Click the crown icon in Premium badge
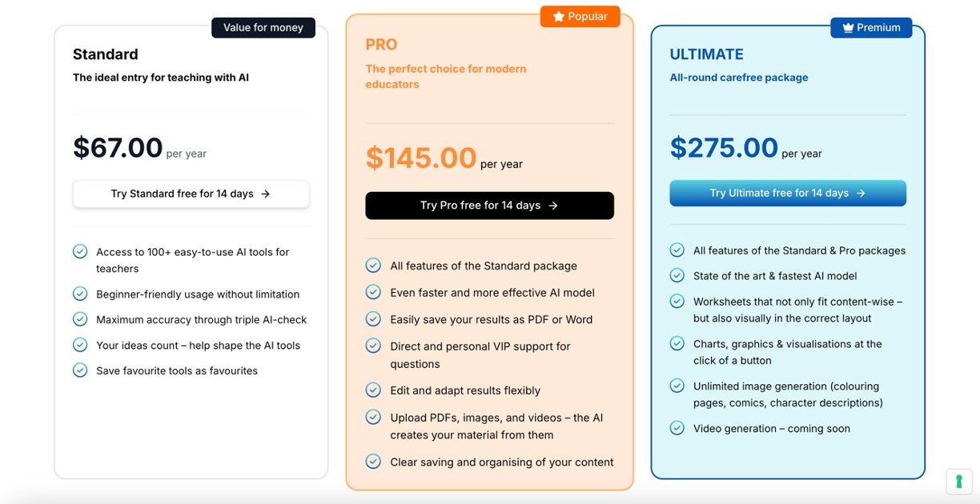 tap(847, 28)
